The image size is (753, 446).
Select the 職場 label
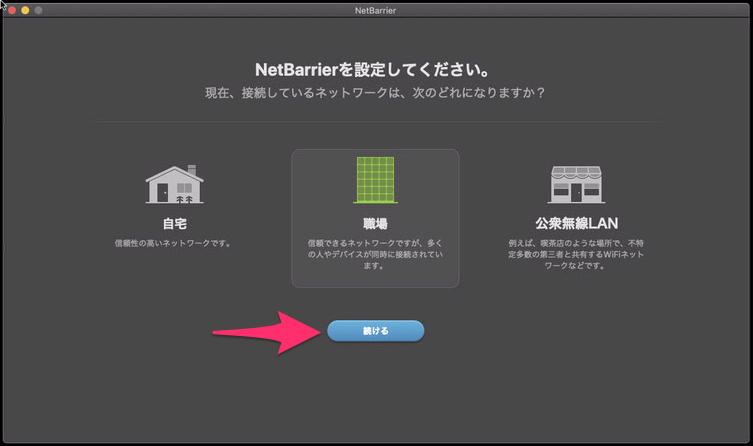[x=375, y=224]
